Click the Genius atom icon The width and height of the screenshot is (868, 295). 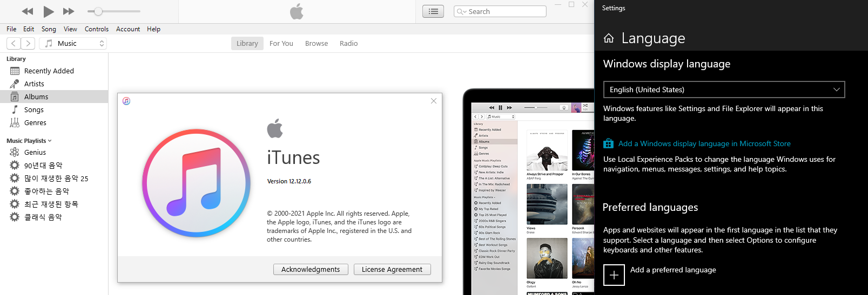(x=15, y=152)
